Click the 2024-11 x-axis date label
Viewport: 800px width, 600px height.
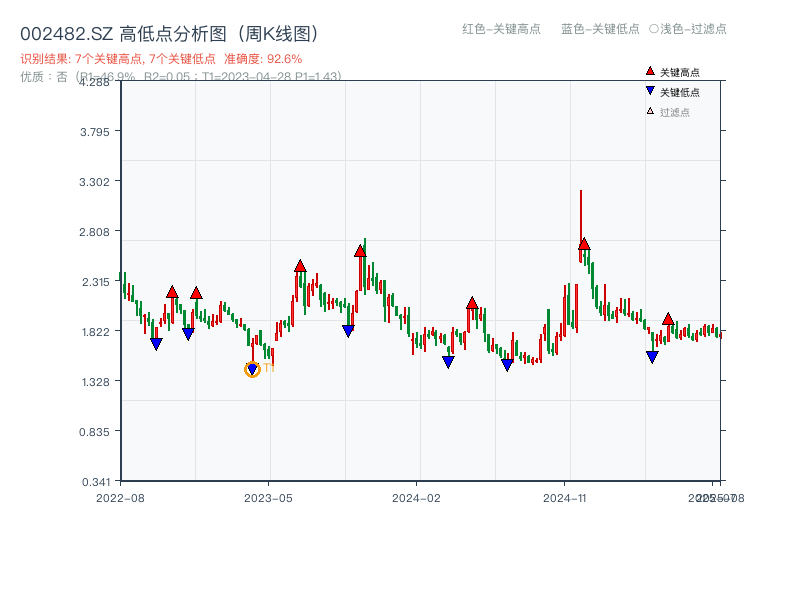tap(564, 498)
